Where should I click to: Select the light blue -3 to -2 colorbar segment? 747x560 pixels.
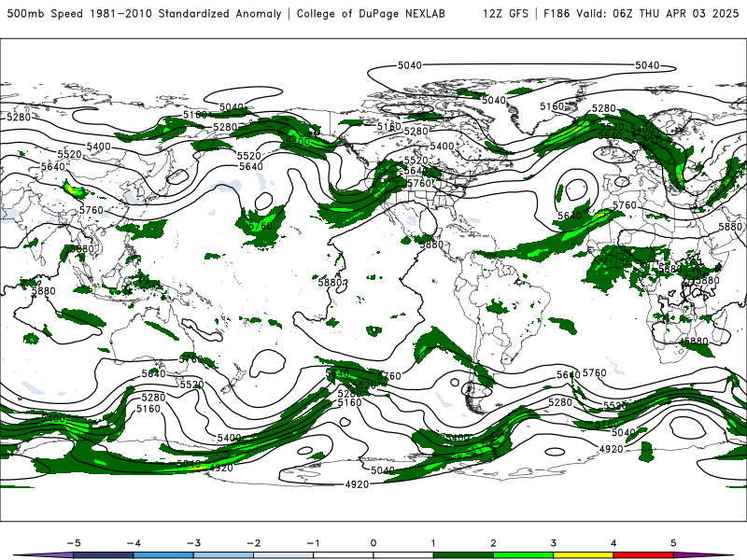[223, 555]
